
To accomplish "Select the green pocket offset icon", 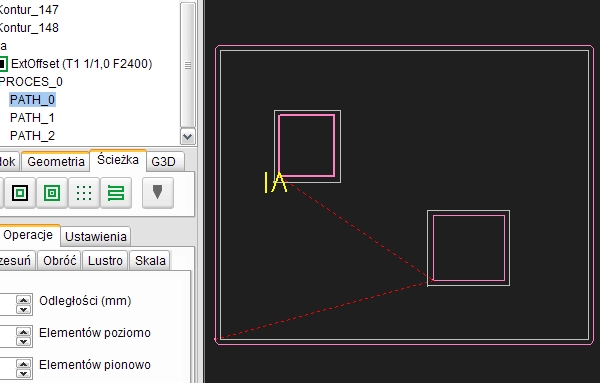I will coord(52,193).
